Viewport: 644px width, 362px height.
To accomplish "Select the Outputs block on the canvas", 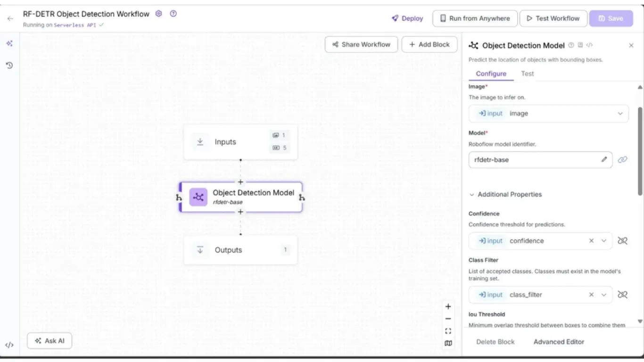I will click(x=240, y=250).
